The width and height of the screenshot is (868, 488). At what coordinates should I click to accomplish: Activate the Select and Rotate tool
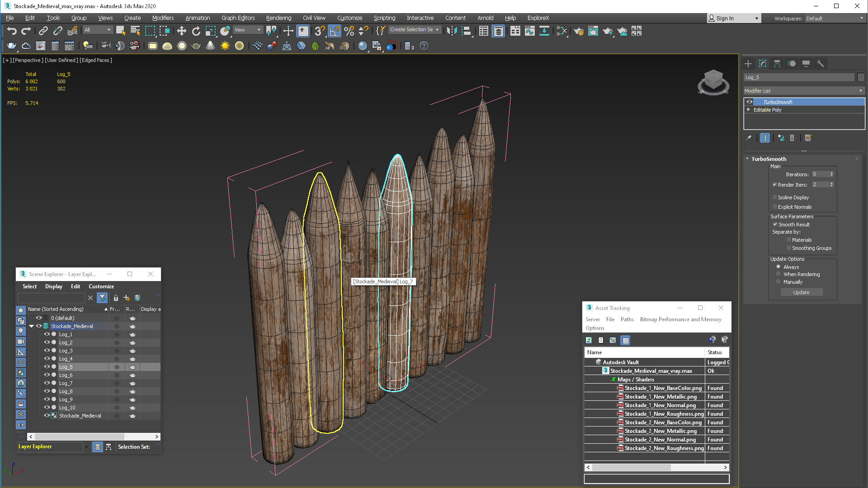pos(196,31)
